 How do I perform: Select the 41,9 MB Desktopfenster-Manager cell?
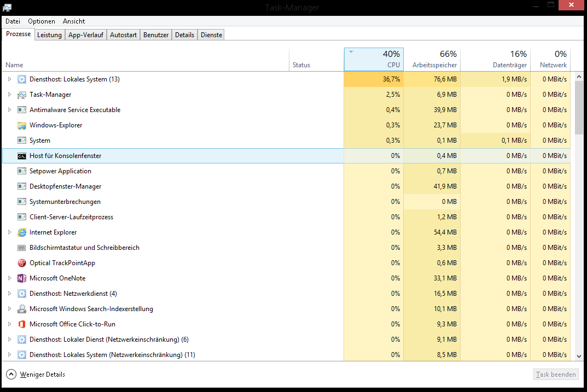(x=432, y=186)
